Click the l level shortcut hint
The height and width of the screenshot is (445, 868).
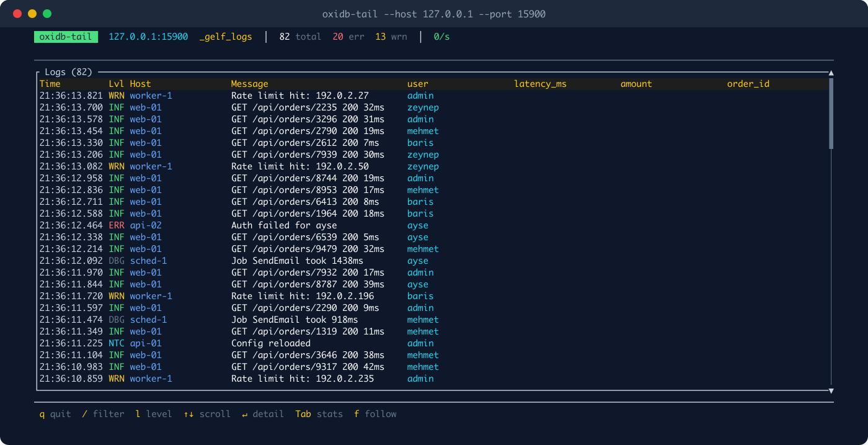click(154, 414)
